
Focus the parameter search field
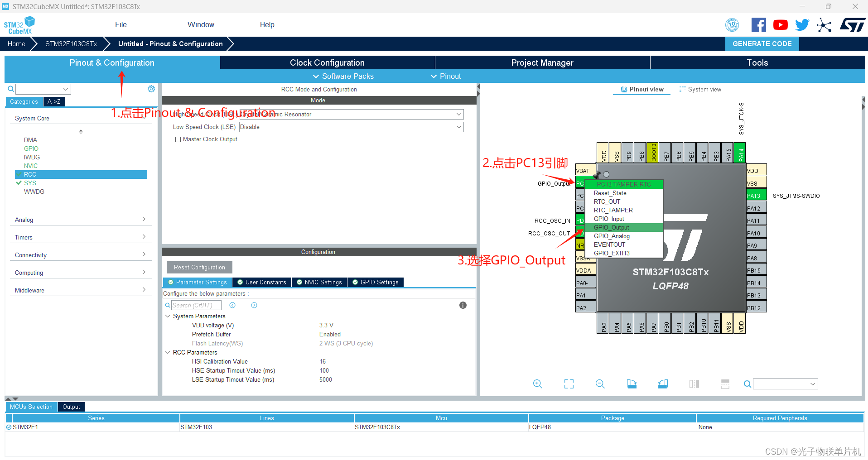(197, 305)
